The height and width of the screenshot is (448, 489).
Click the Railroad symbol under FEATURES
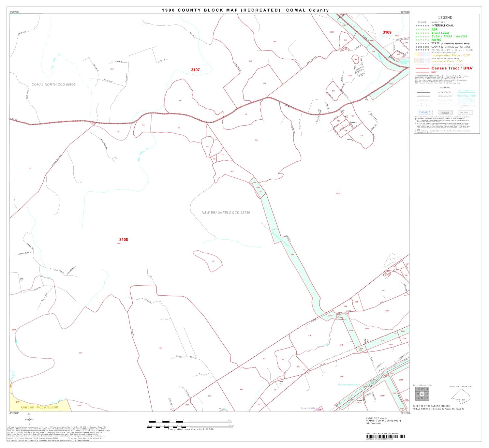point(423,105)
